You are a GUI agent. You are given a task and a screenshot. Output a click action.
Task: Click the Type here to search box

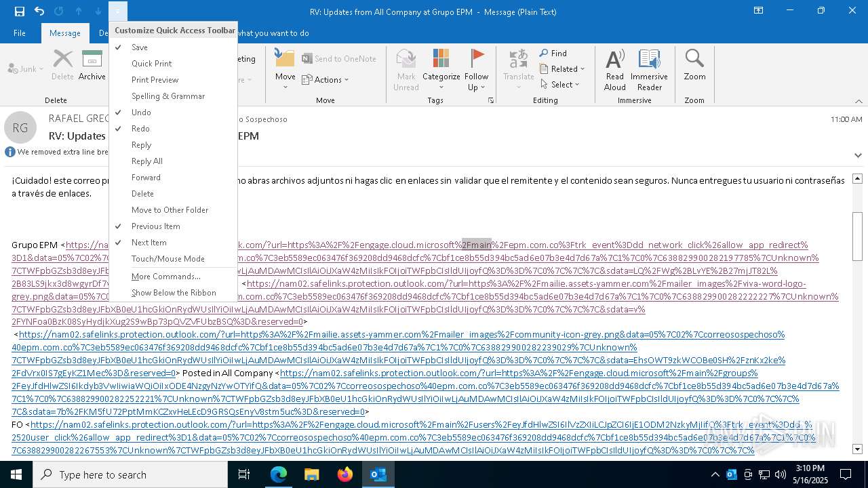[x=130, y=474]
